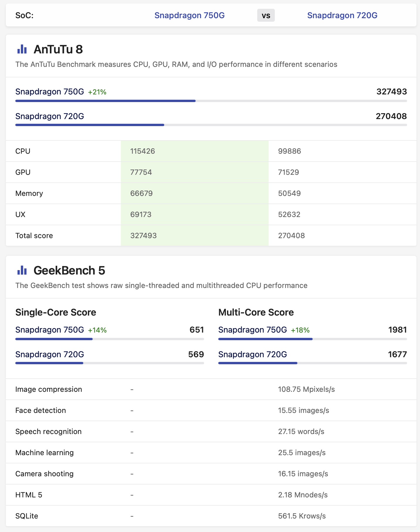Image resolution: width=420 pixels, height=532 pixels.
Task: Click the +18% multi-core advantage label
Action: [300, 330]
